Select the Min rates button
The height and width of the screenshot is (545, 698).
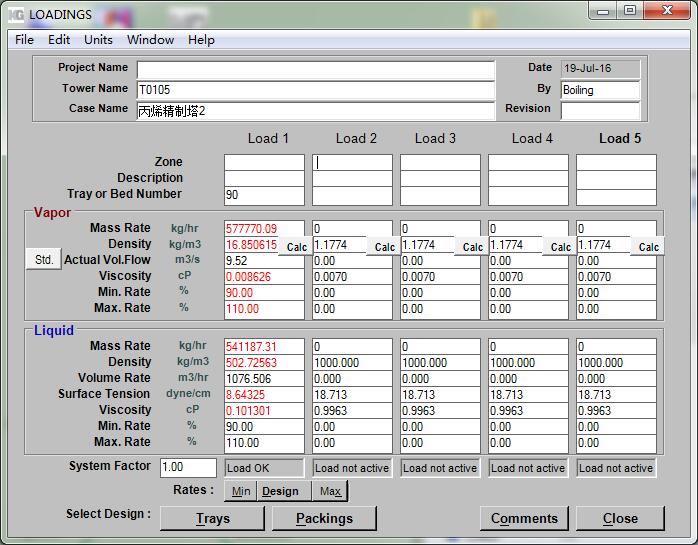pos(241,492)
